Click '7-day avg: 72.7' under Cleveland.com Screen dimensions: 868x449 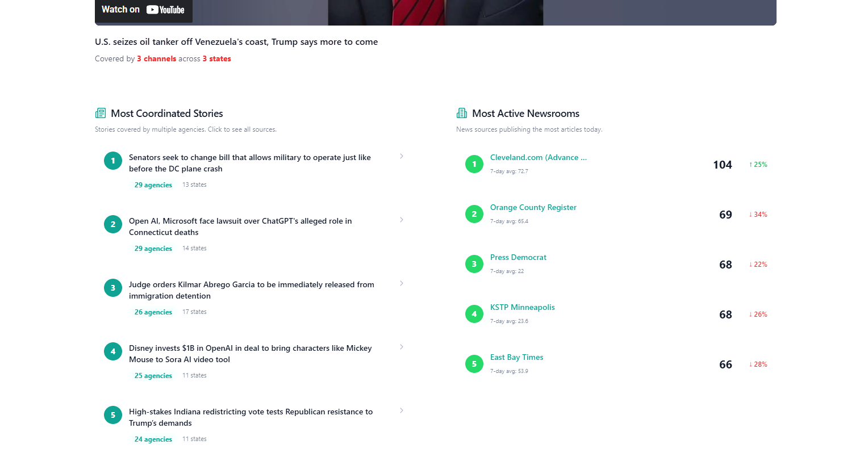pos(509,171)
